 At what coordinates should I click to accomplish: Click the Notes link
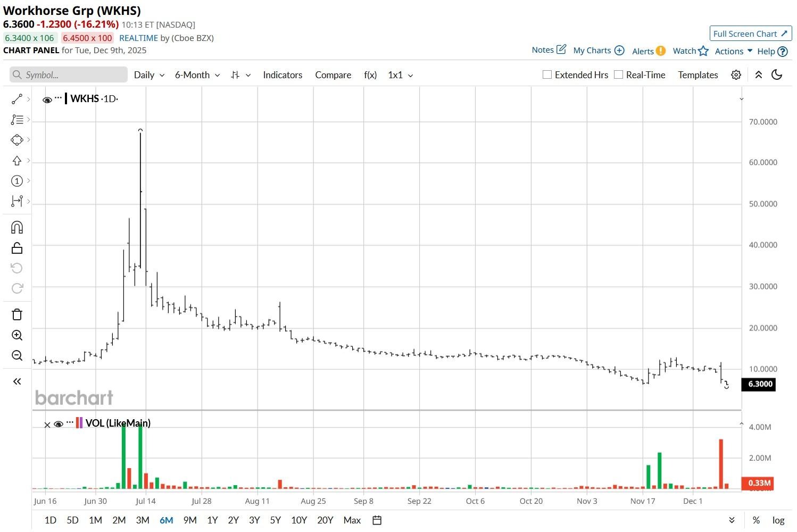(543, 50)
